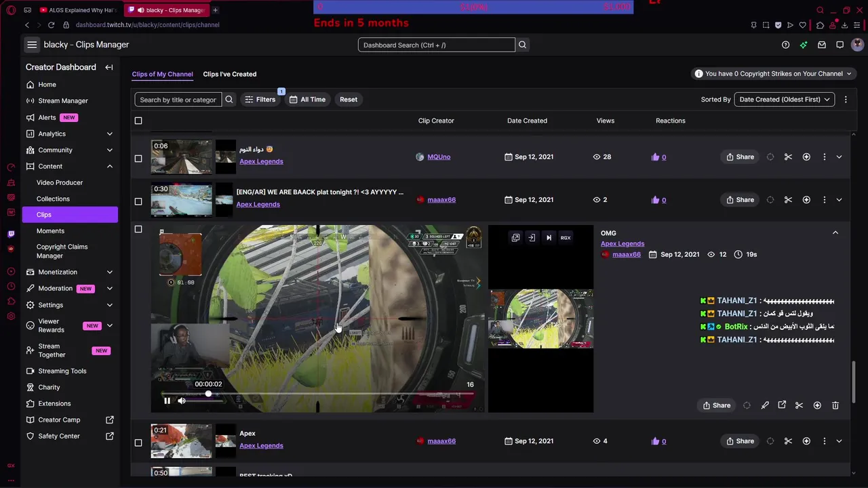The height and width of the screenshot is (488, 868).
Task: Add the Apex clip to a collection
Action: [806, 441]
